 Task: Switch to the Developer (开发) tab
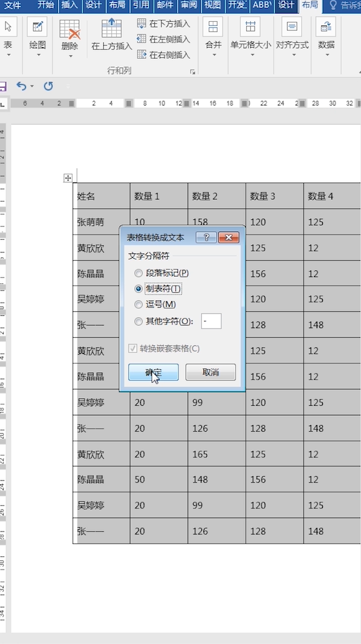pyautogui.click(x=238, y=5)
